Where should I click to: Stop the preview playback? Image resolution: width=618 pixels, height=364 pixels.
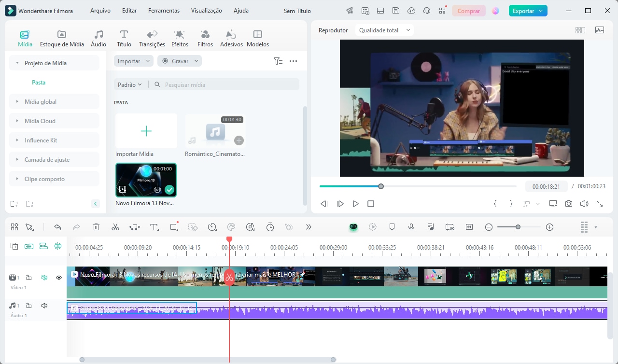coord(371,204)
